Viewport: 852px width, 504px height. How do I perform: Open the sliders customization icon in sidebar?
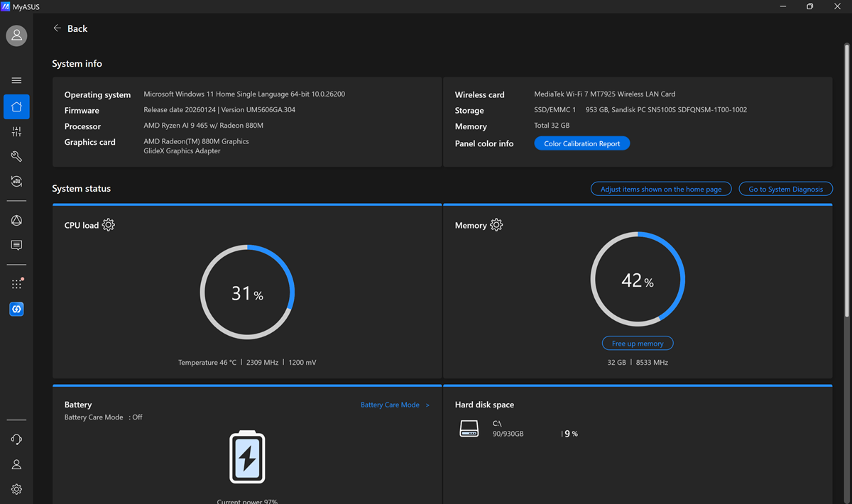(16, 132)
